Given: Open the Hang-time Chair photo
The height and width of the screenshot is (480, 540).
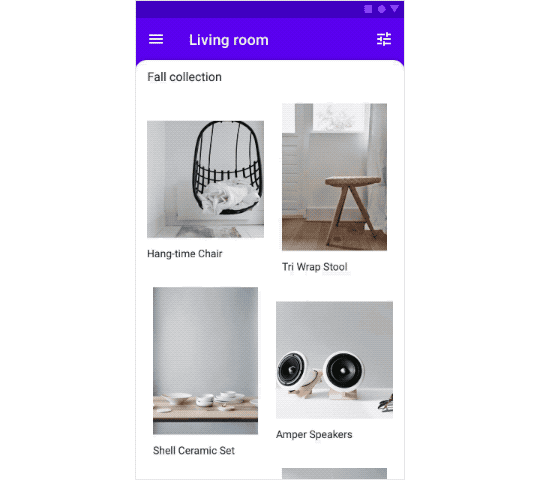Looking at the screenshot, I should (206, 179).
